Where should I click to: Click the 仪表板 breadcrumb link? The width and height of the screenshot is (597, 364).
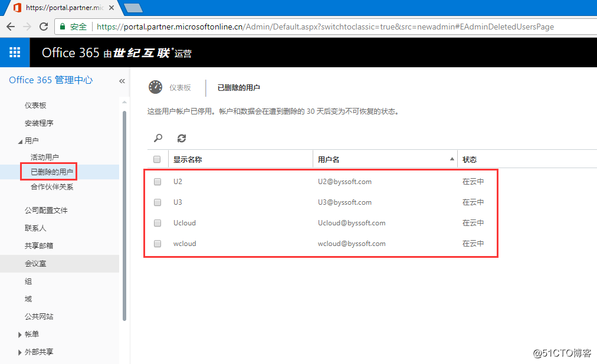[180, 87]
